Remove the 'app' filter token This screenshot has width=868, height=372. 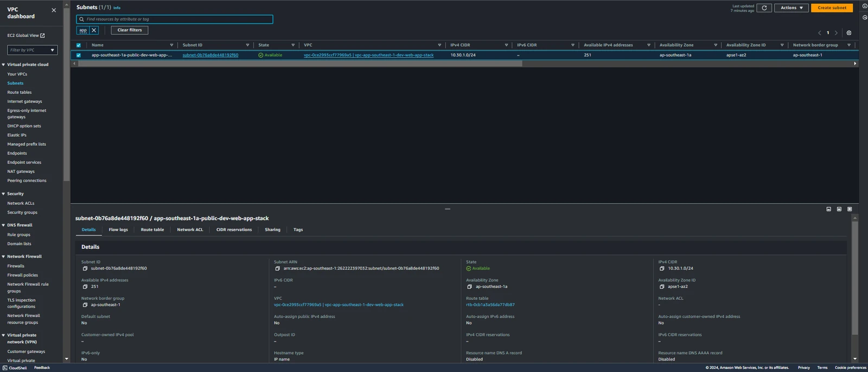click(94, 30)
